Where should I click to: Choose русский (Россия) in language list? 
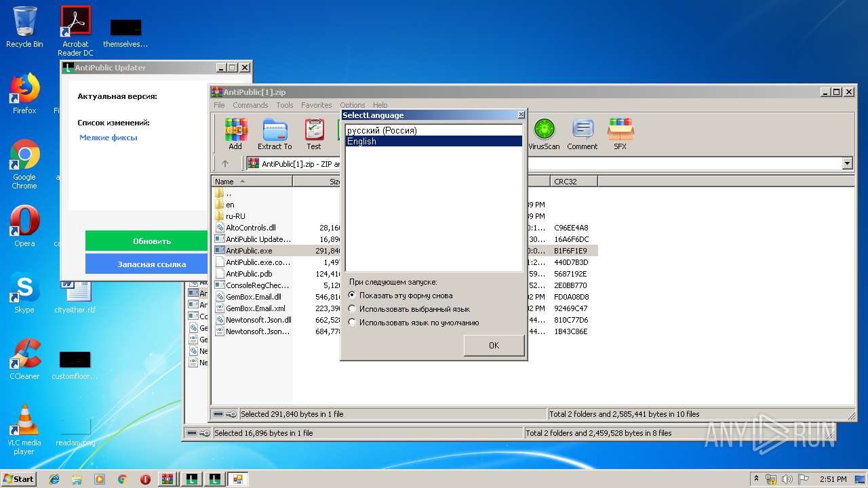click(x=434, y=130)
